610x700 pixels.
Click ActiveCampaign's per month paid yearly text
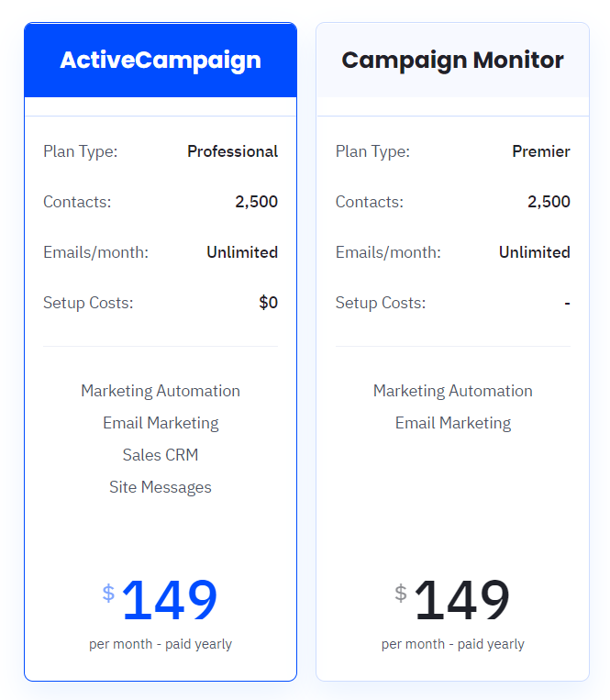point(161,644)
